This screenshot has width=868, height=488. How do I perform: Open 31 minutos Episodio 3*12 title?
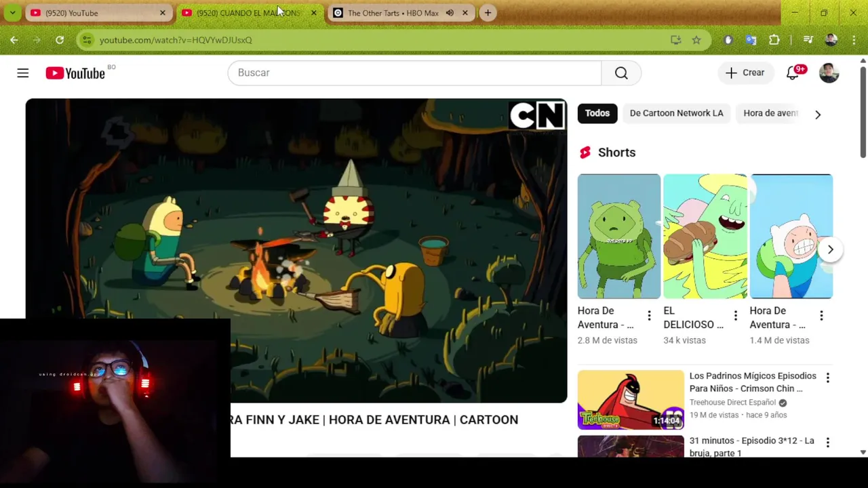pos(751,447)
